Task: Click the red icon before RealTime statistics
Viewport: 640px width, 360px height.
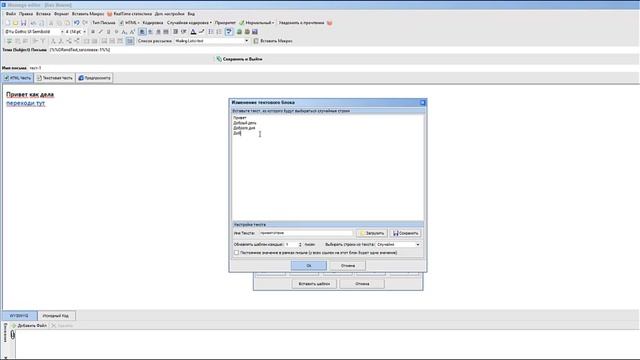Action: 109,14
